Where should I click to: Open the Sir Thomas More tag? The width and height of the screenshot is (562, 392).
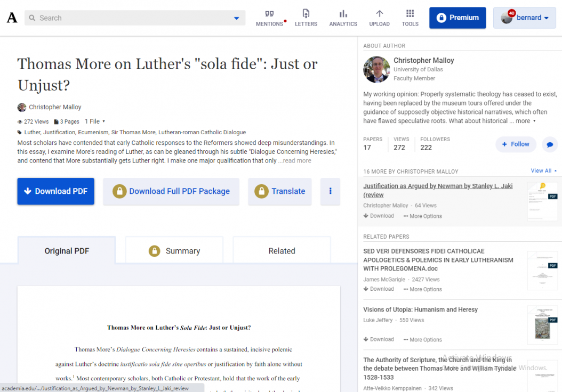pos(133,133)
